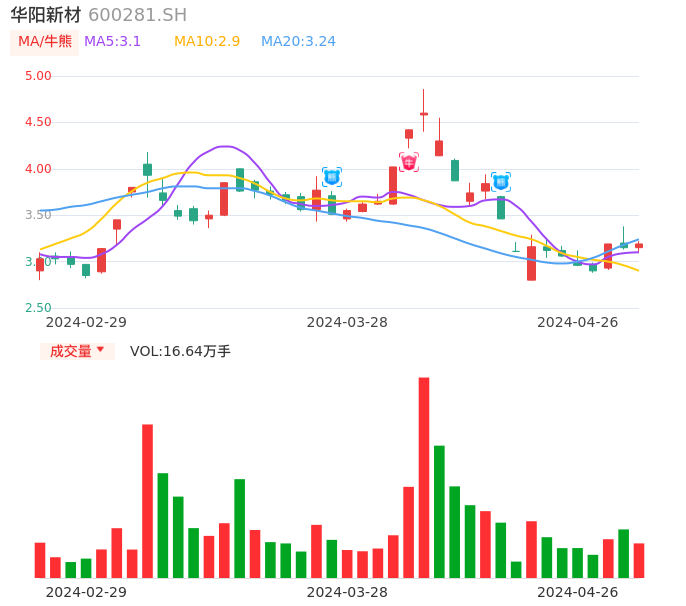The image size is (686, 606).
Task: Toggle the MA20:3.24 legend label
Action: click(x=298, y=42)
